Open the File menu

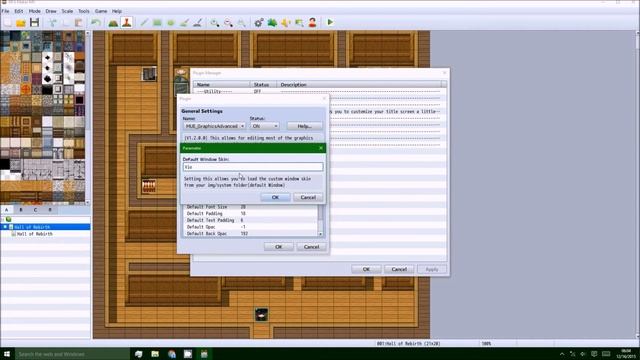pyautogui.click(x=5, y=11)
